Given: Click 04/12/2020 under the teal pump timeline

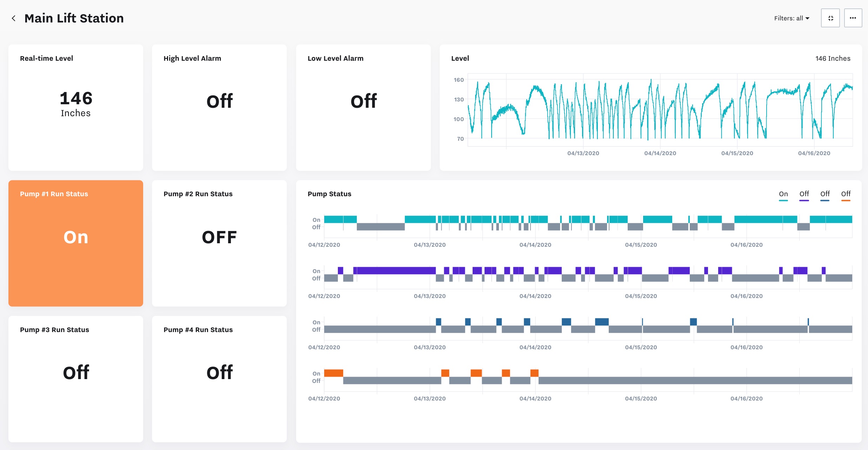Looking at the screenshot, I should [324, 245].
